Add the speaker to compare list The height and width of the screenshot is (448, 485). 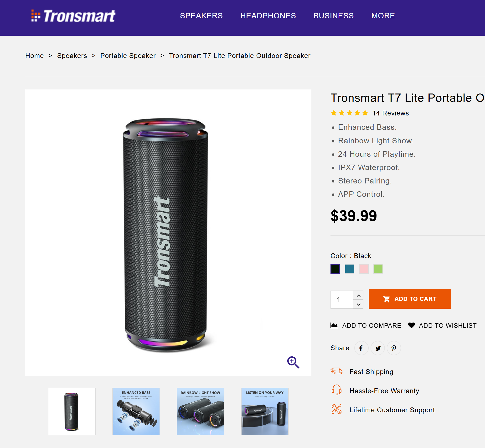pos(365,325)
